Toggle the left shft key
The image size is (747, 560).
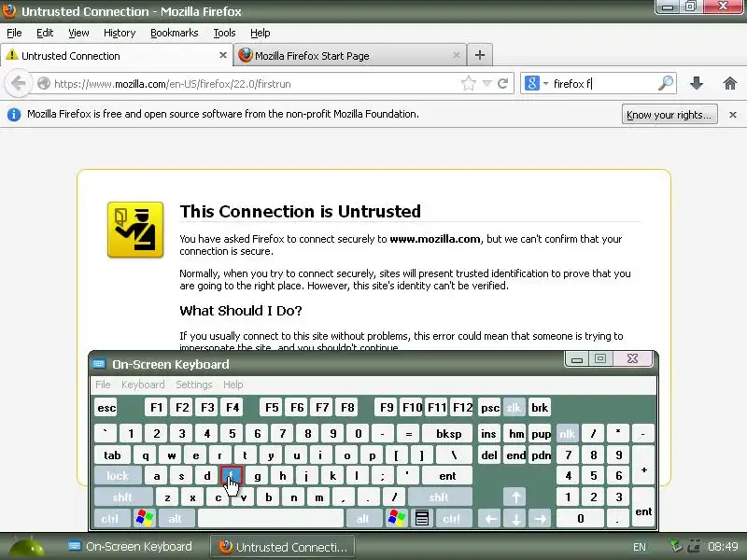pyautogui.click(x=122, y=497)
